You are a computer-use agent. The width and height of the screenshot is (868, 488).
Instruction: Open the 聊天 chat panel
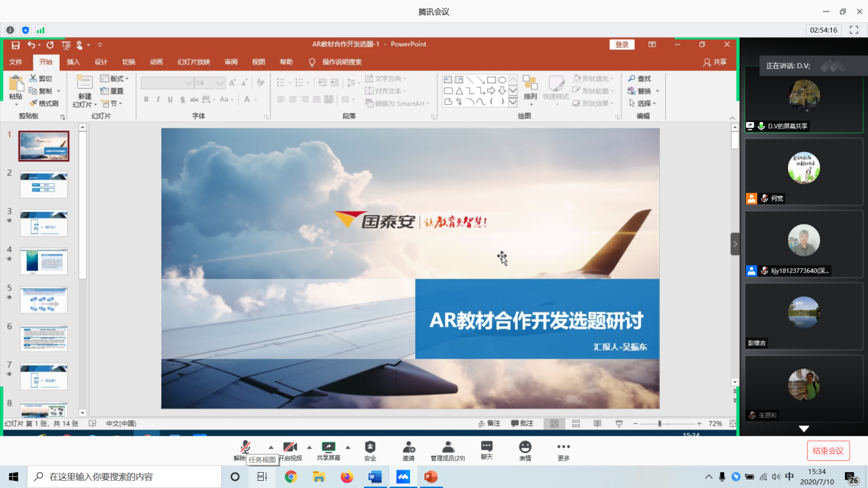[486, 448]
